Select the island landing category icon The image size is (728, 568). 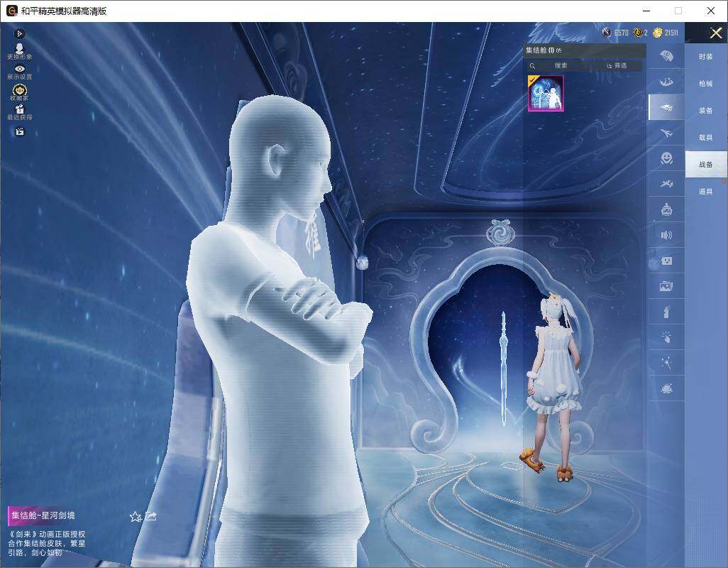click(x=666, y=82)
